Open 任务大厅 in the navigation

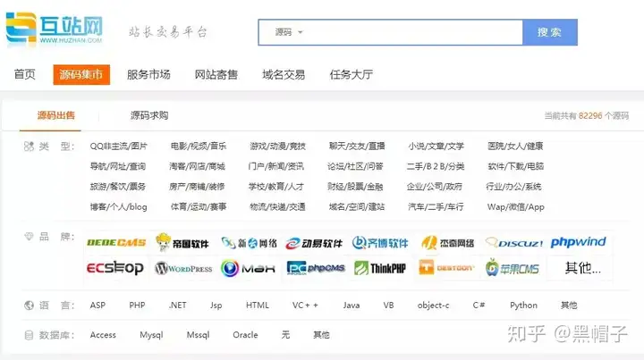[x=352, y=75]
